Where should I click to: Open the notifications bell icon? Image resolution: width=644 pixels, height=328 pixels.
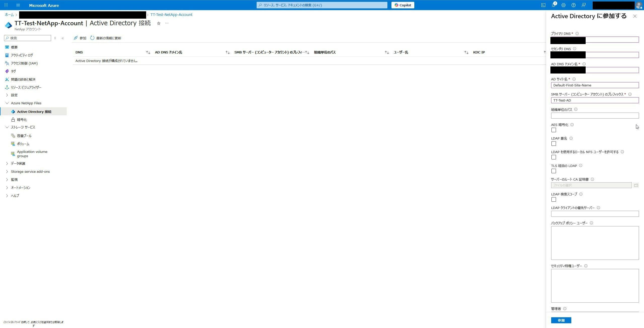tap(553, 5)
